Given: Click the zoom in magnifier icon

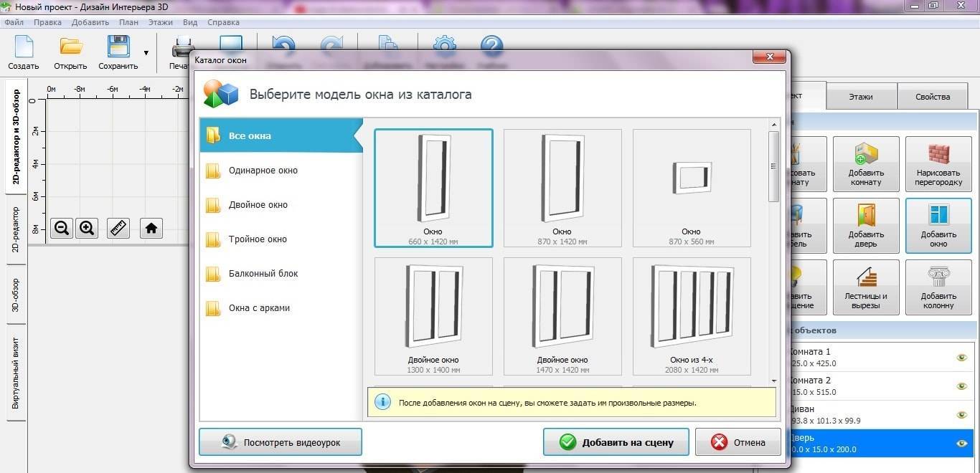Looking at the screenshot, I should (87, 228).
